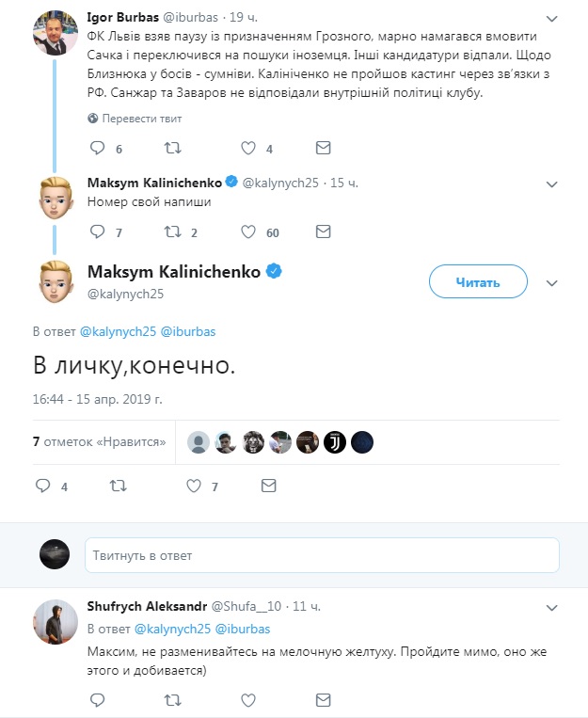
Task: Reply to the main tweet with 4 replies
Action: pos(42,487)
